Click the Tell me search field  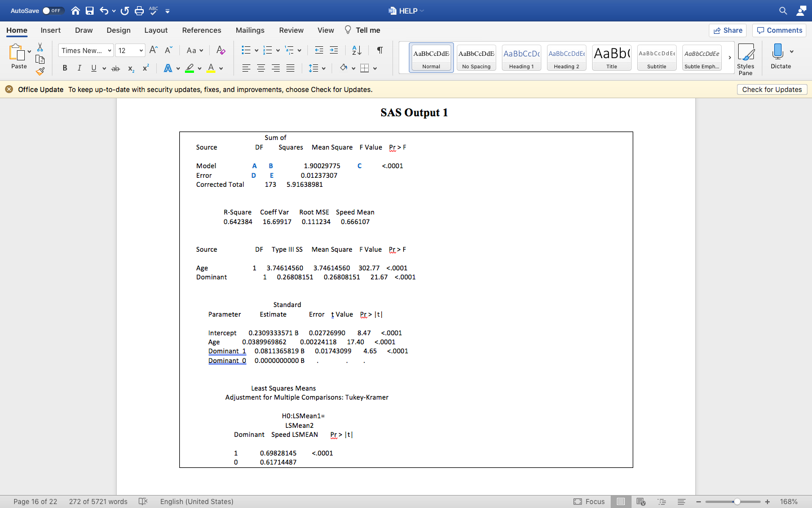[x=362, y=30]
